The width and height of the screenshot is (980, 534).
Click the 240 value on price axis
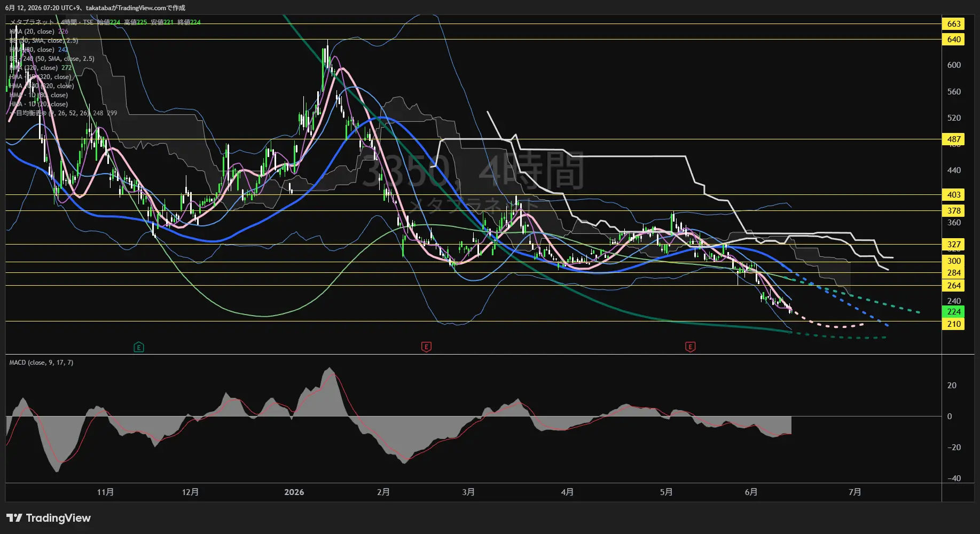[x=954, y=301]
